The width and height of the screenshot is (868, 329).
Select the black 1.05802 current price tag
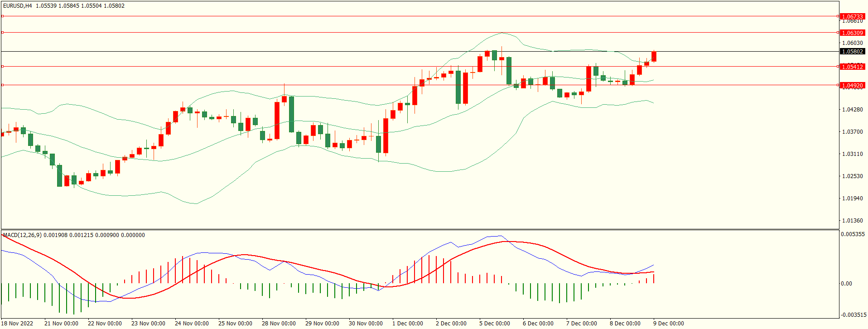pyautogui.click(x=852, y=51)
